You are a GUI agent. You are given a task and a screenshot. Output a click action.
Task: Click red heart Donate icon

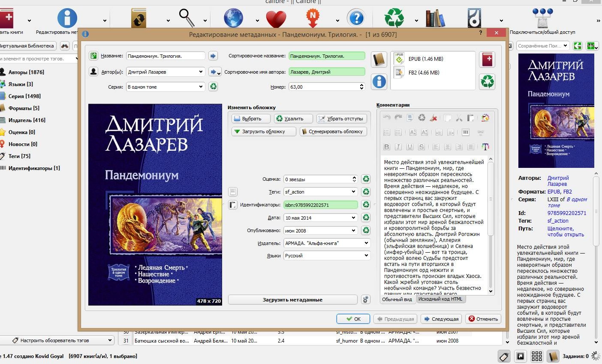point(276,19)
